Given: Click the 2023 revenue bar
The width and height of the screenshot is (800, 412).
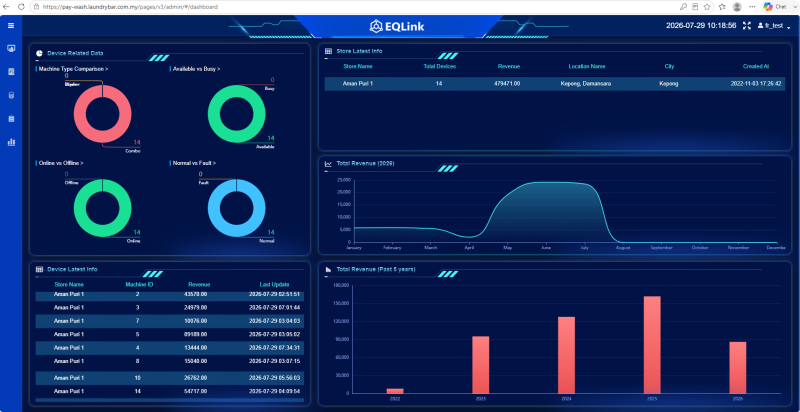Looking at the screenshot, I should coord(481,365).
